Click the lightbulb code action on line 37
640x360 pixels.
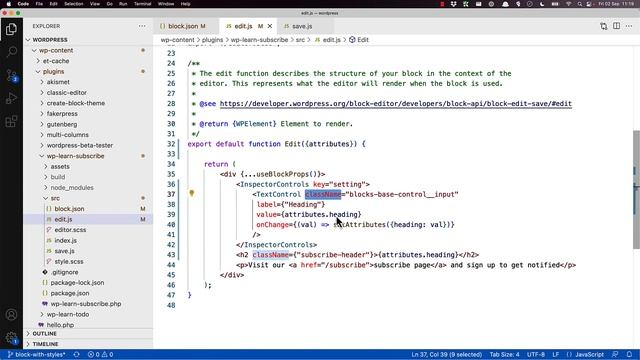coord(191,193)
